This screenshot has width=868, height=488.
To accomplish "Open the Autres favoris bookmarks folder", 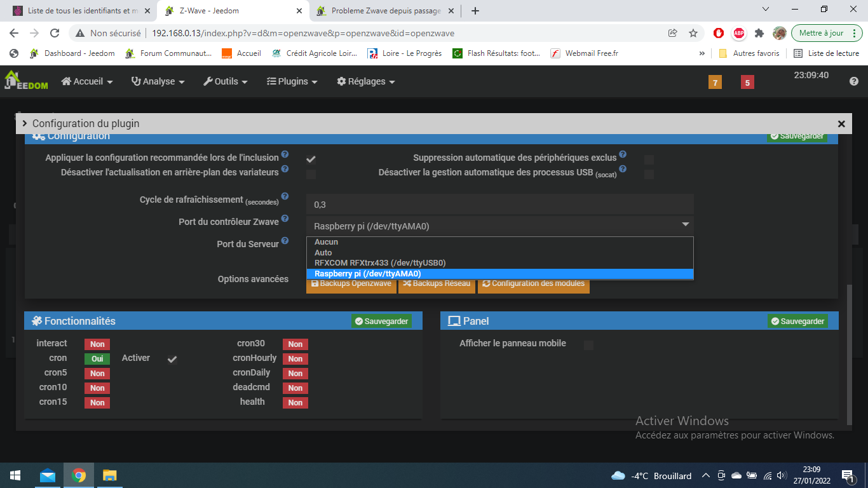I will point(749,53).
